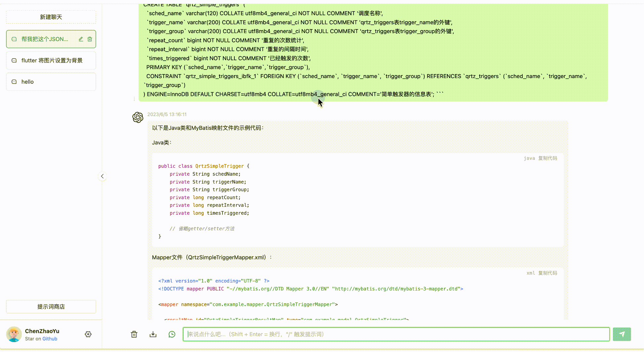Send message with paper plane button
This screenshot has width=644, height=352.
[x=622, y=334]
